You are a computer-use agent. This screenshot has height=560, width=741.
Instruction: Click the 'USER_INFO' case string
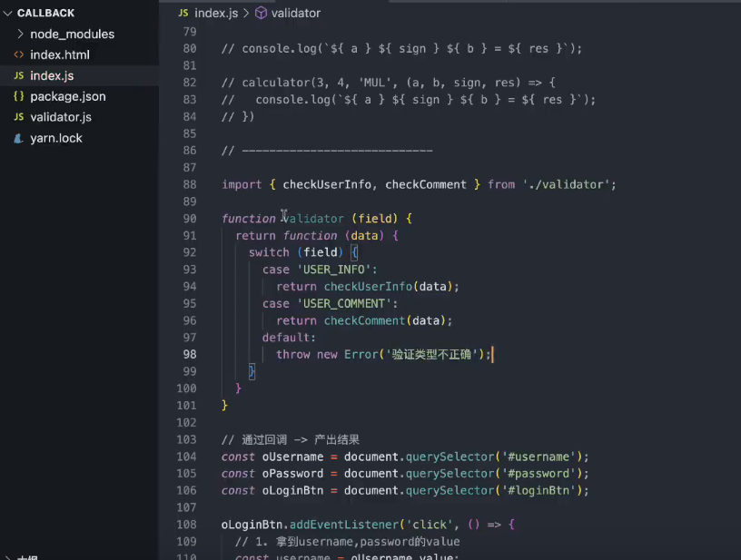coord(333,270)
